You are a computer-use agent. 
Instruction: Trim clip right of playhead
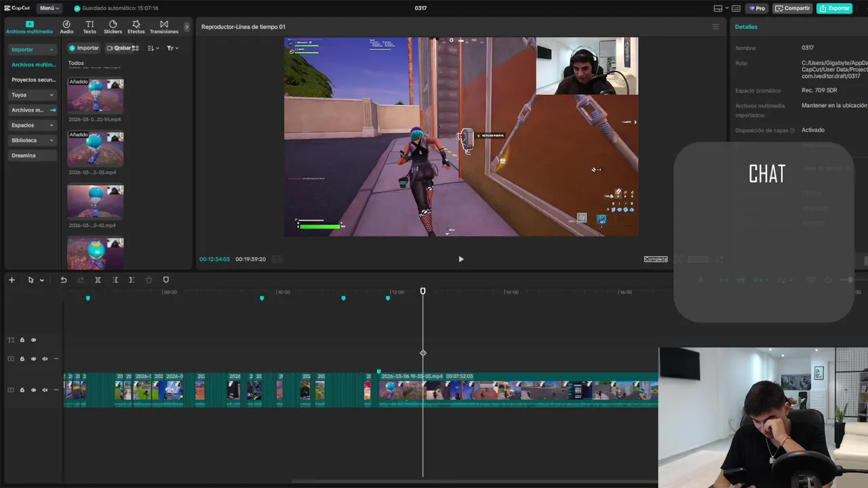coord(132,280)
